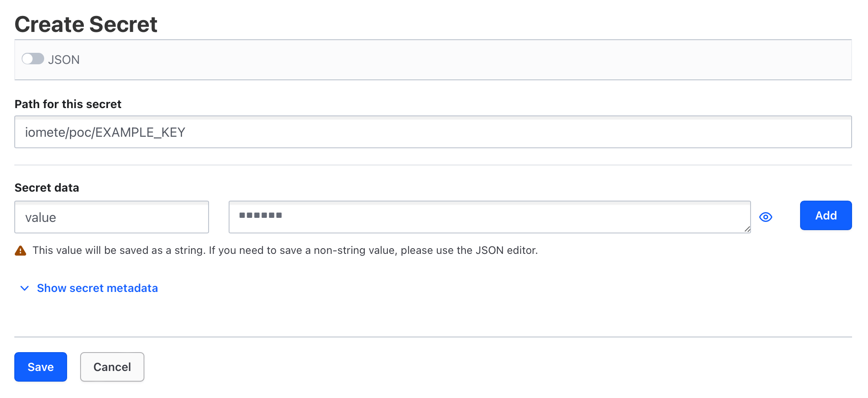Click the textarea resize handle corner
The height and width of the screenshot is (398, 868).
point(747,229)
